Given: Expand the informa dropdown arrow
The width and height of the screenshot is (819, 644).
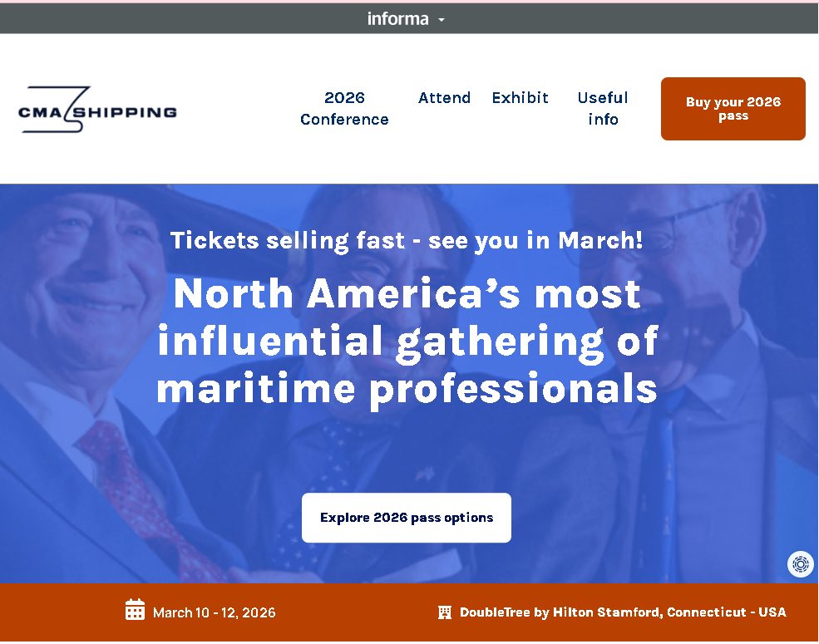Looking at the screenshot, I should (x=440, y=20).
